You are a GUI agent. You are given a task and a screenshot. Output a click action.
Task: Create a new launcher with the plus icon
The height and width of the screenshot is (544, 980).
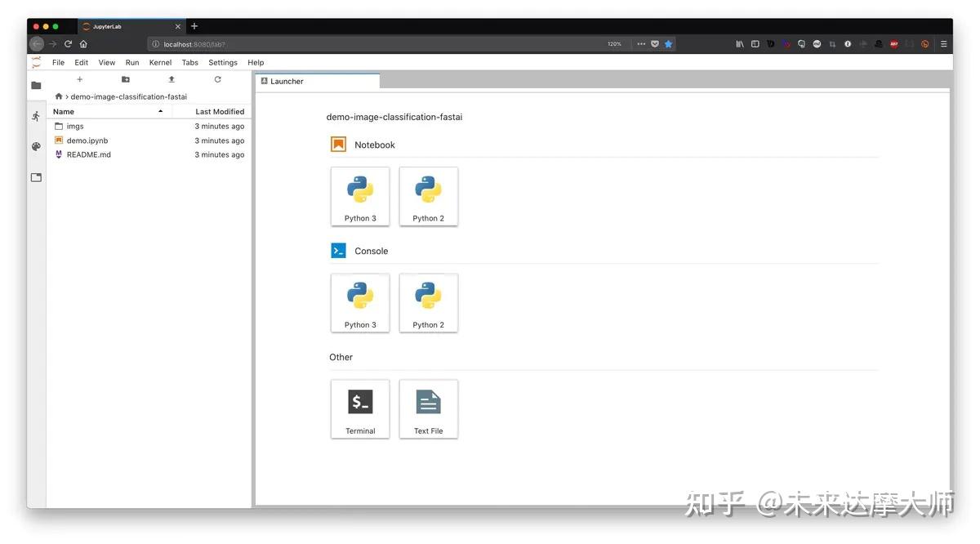point(79,79)
